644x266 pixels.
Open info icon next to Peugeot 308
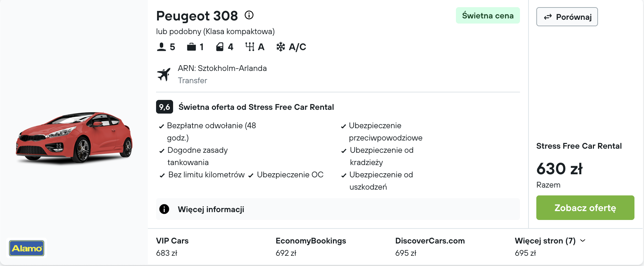click(249, 15)
